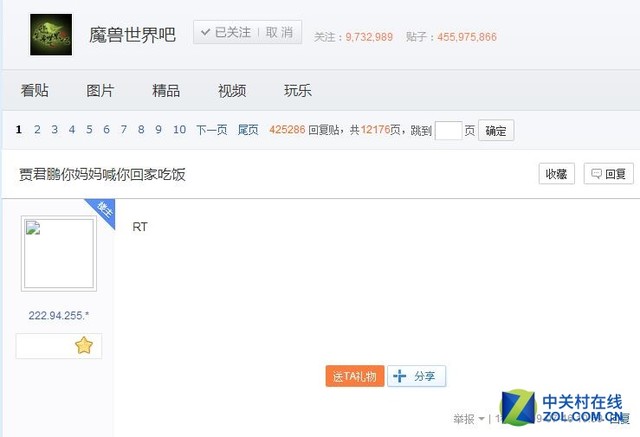640x437 pixels.
Task: Click the poster IP 222.94.255.*
Action: click(59, 315)
